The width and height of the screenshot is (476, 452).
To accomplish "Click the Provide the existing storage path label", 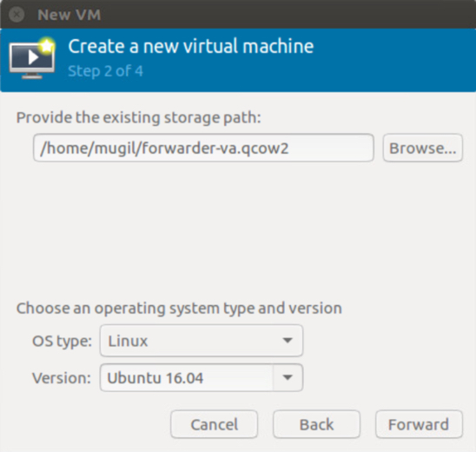I will tap(139, 117).
